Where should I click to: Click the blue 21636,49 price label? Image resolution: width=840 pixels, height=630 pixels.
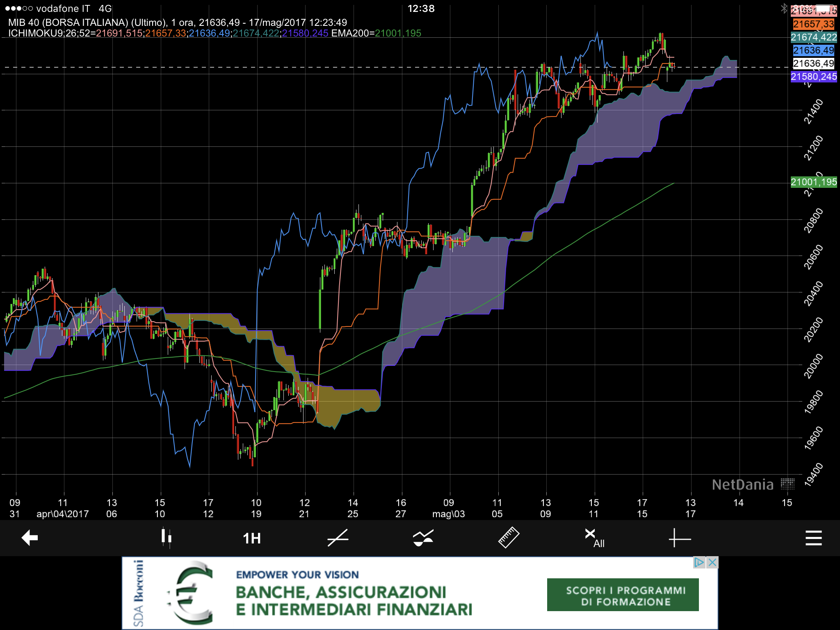point(813,50)
